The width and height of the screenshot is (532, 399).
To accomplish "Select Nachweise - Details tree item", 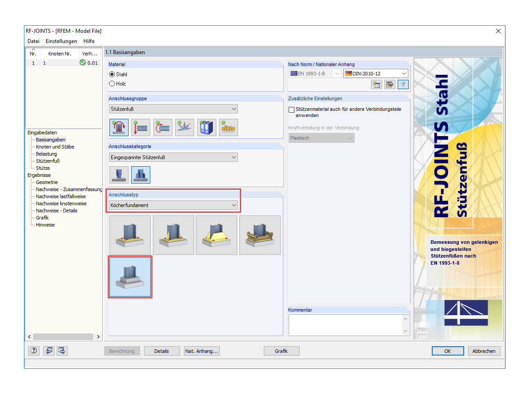I will point(57,211).
